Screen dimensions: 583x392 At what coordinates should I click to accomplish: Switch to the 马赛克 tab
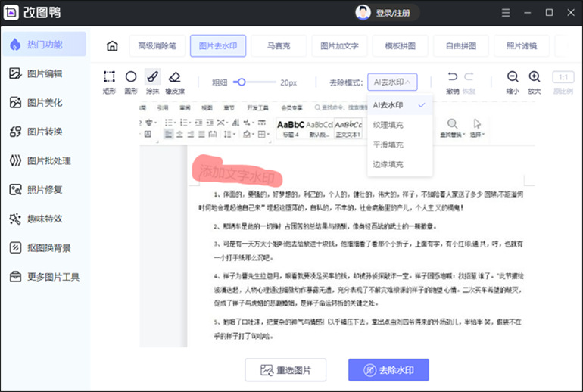[x=279, y=46]
